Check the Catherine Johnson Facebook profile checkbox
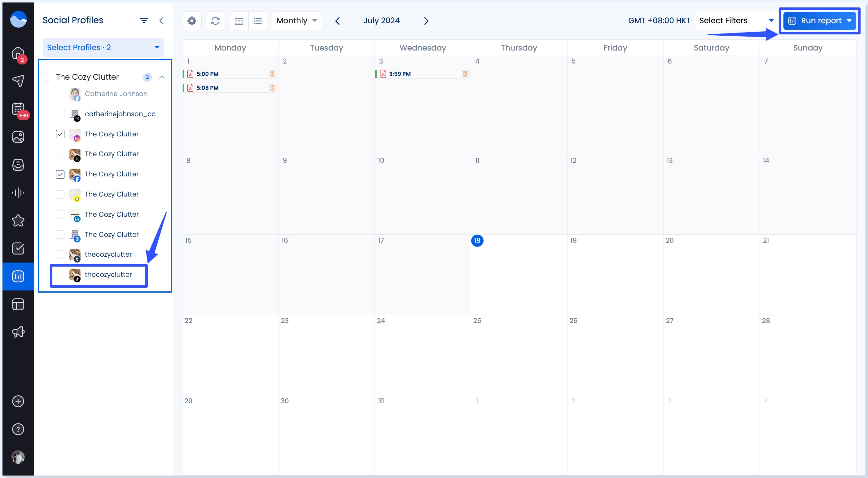 [60, 94]
